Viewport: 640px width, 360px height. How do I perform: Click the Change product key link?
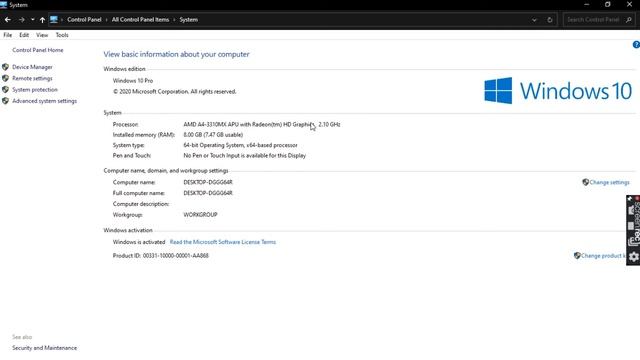tap(603, 256)
